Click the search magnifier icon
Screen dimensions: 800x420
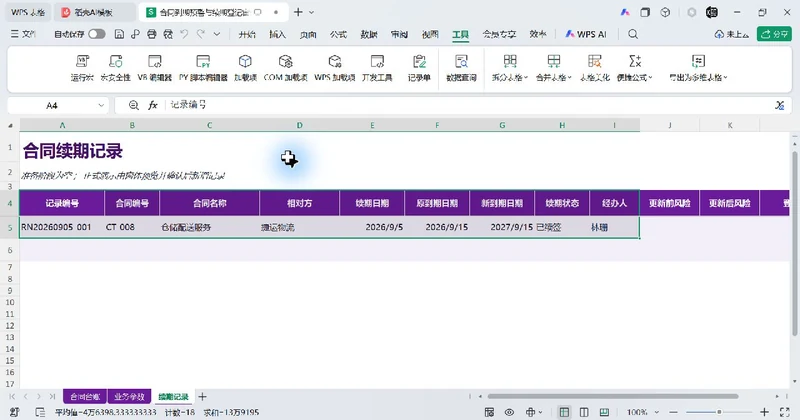633,34
